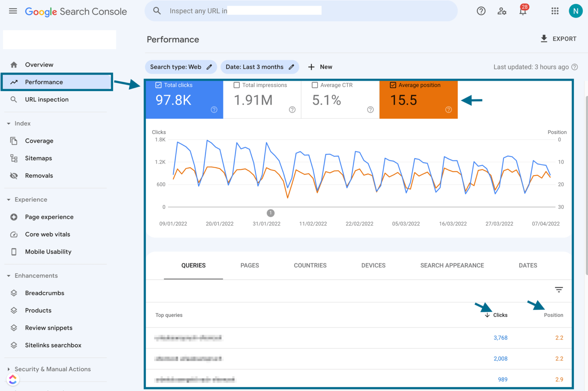Switch to the Countries tab
The height and width of the screenshot is (391, 588).
(x=310, y=266)
